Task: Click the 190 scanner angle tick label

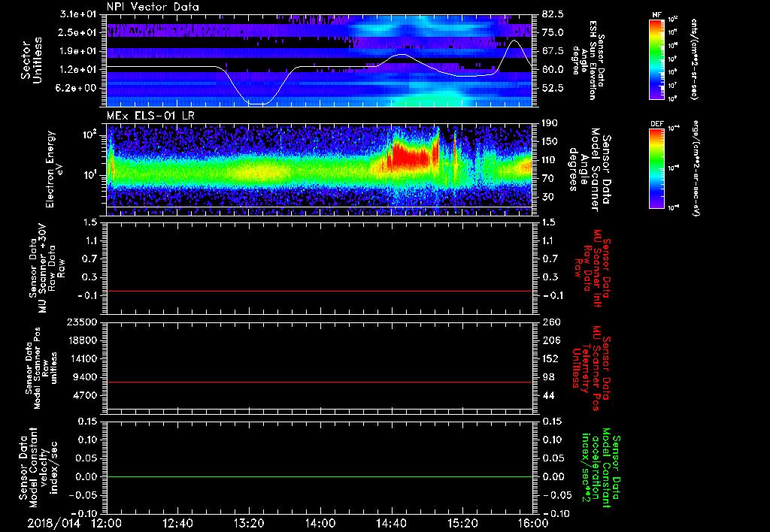Action: point(550,123)
